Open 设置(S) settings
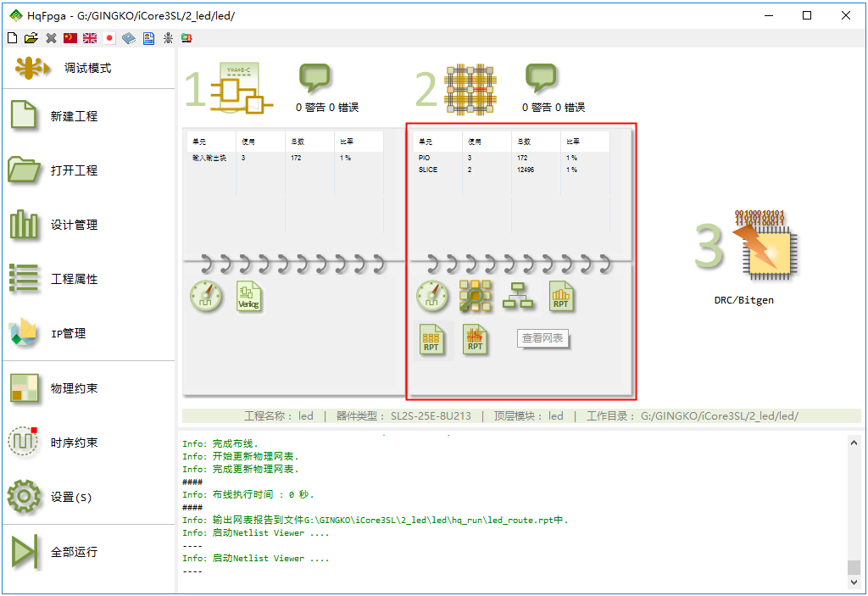Viewport: 868px width, 596px height. pyautogui.click(x=70, y=497)
